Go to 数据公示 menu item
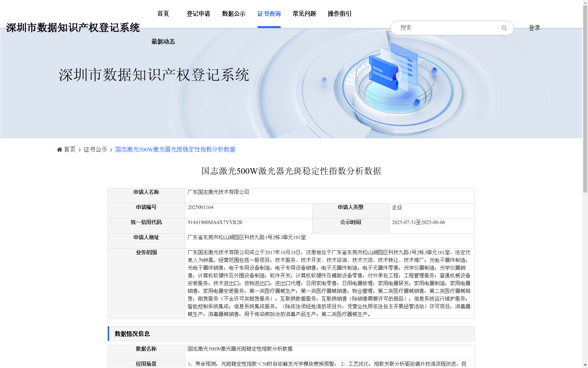Image resolution: width=588 pixels, height=368 pixels. coord(234,14)
